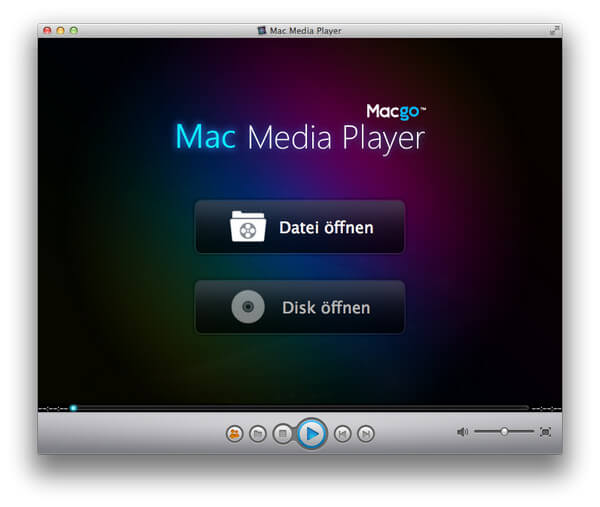Adjust the volume slider knob

click(x=504, y=432)
